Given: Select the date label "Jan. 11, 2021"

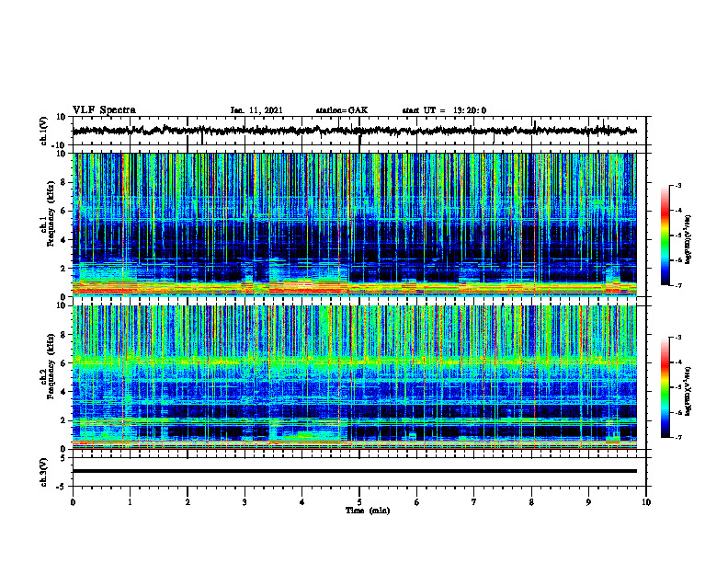Looking at the screenshot, I should 256,110.
